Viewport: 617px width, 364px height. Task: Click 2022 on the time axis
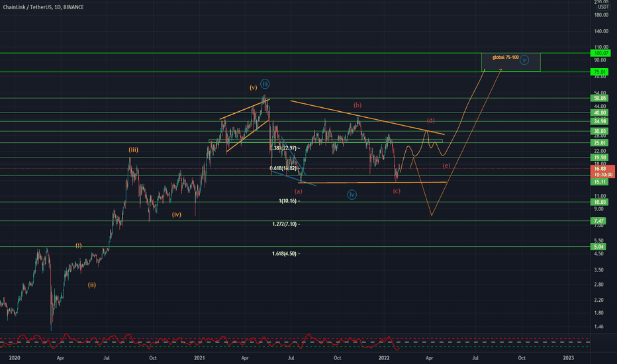384,358
